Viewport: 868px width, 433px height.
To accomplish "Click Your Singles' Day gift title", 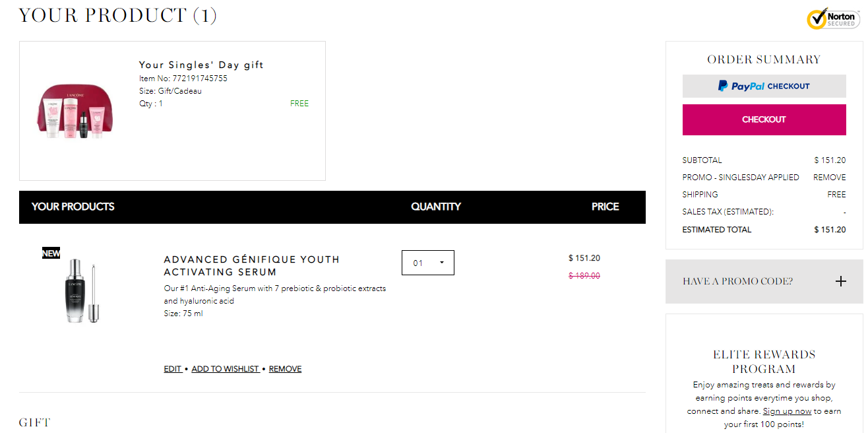I will point(201,65).
